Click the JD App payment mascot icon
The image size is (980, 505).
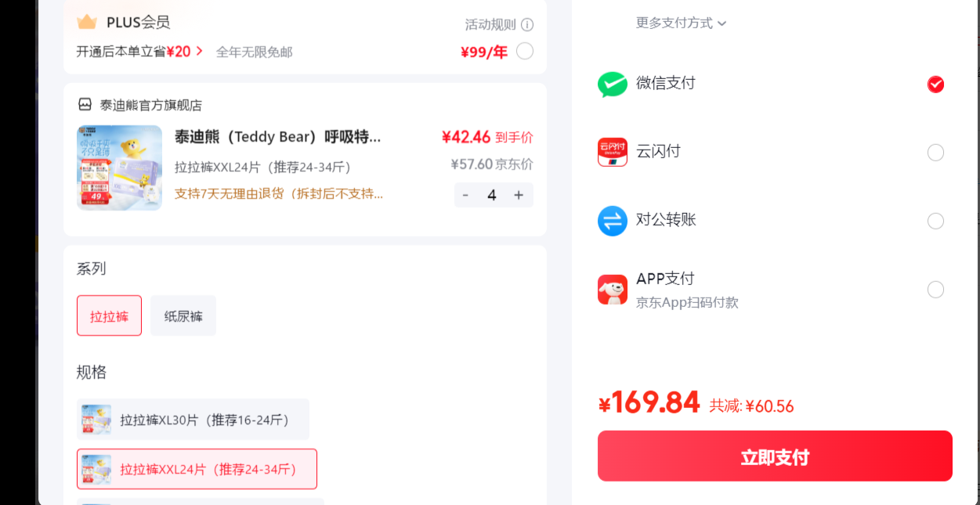click(613, 290)
